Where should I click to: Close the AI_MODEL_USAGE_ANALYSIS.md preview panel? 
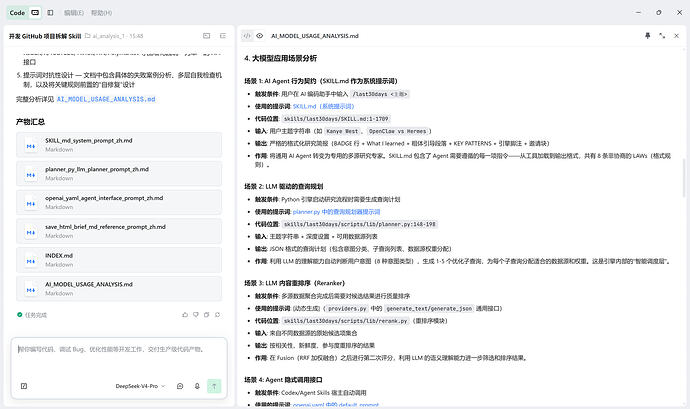[676, 36]
